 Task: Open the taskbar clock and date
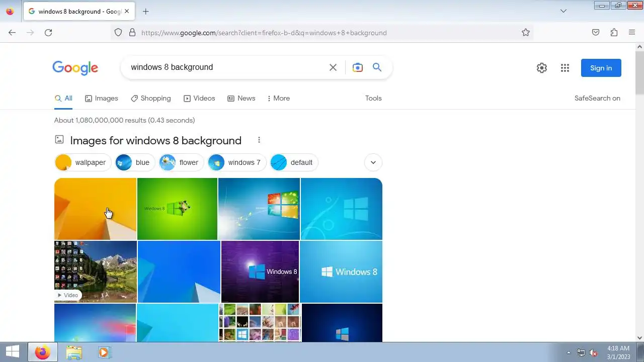pyautogui.click(x=618, y=352)
